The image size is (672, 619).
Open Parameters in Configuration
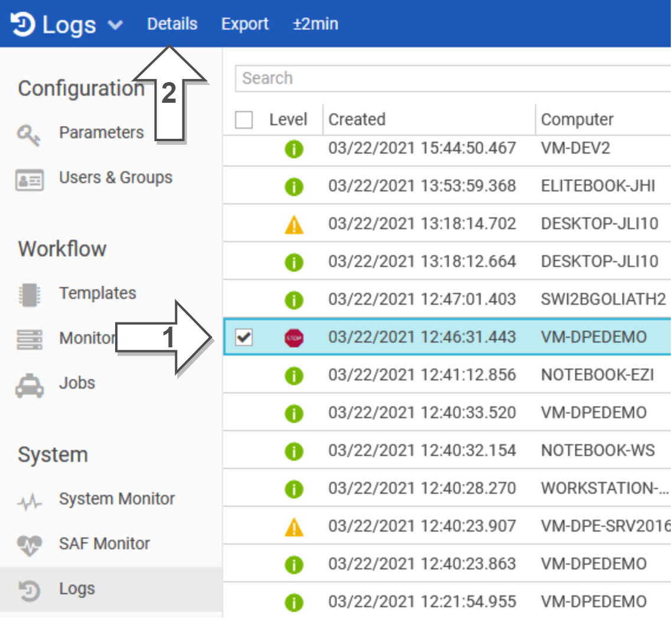tap(101, 133)
